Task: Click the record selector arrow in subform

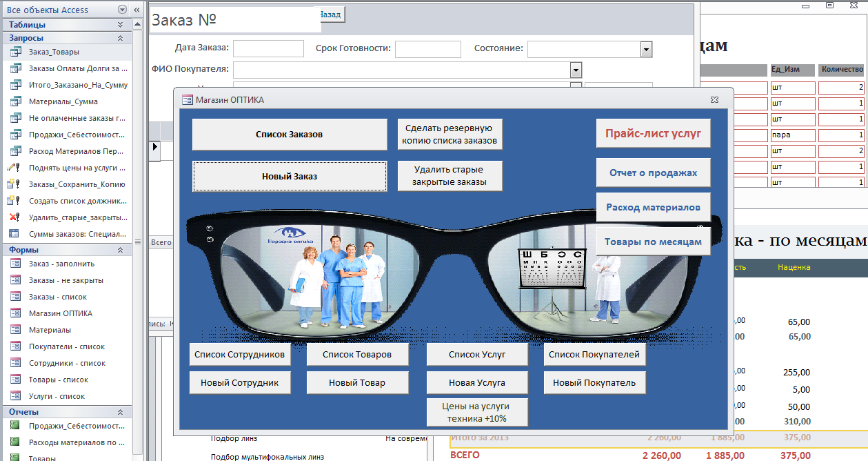Action: coord(155,147)
